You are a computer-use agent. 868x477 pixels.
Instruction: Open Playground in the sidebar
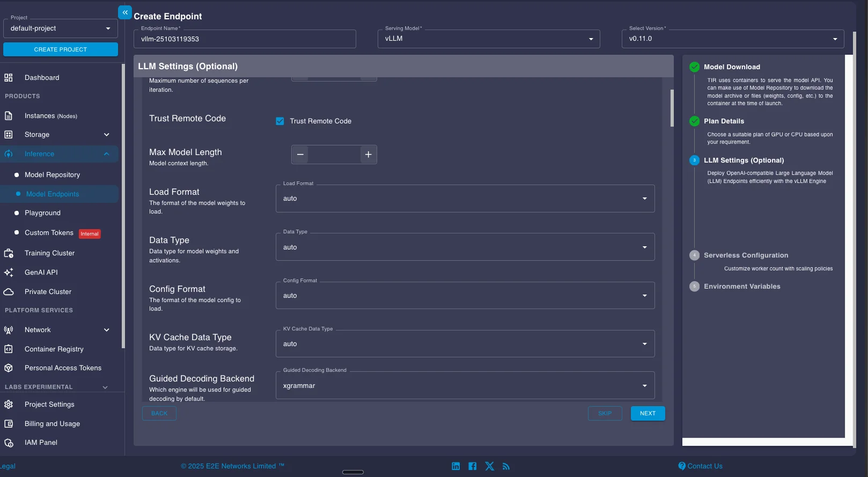42,213
